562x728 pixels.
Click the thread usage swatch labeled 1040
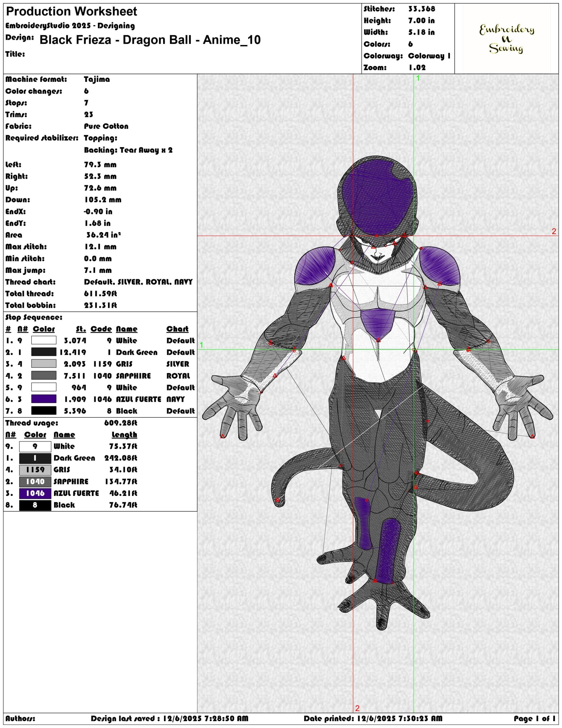(35, 482)
